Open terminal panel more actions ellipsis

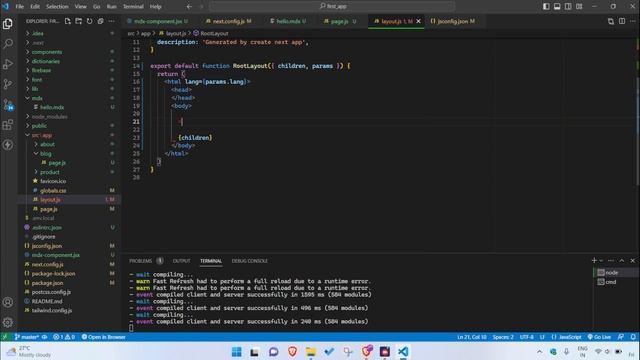click(x=611, y=260)
